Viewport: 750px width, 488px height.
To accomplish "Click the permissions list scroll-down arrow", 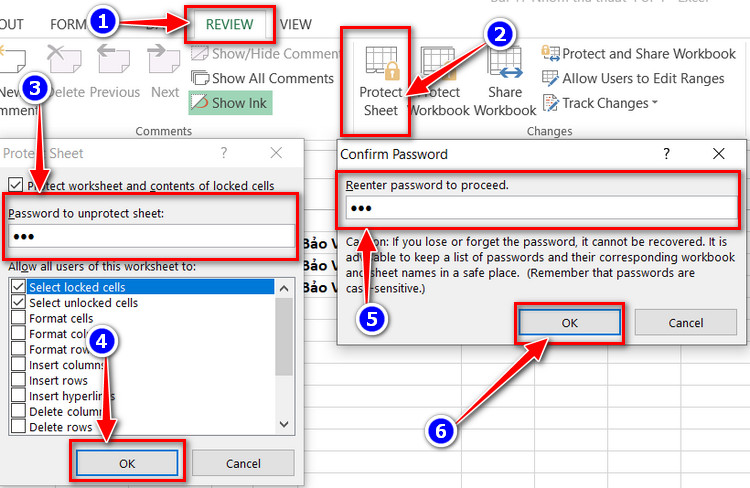I will (284, 424).
